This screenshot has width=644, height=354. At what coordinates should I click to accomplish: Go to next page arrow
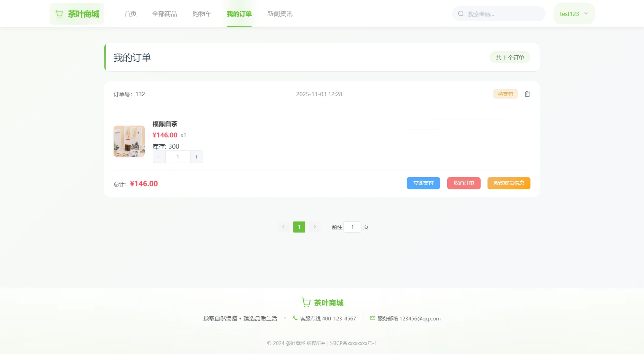coord(315,227)
